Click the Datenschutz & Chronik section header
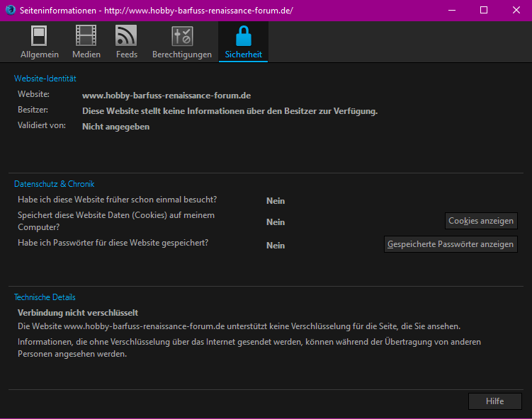The height and width of the screenshot is (419, 532). click(x=54, y=184)
